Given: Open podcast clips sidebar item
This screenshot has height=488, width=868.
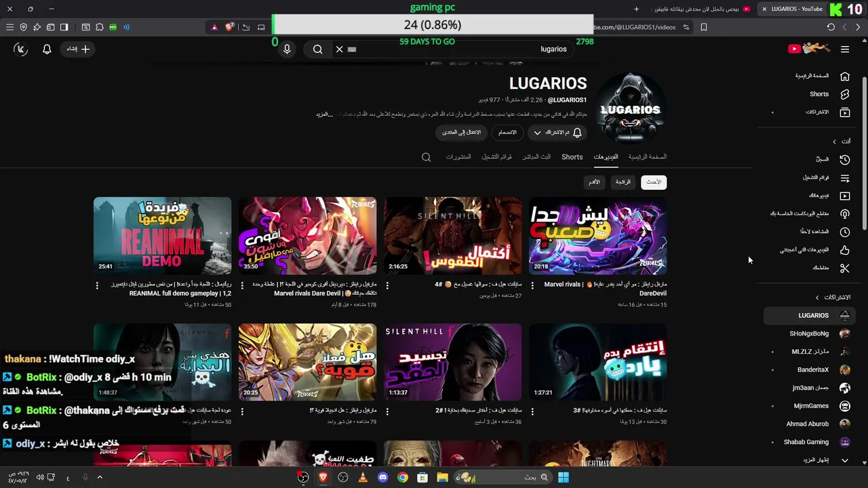Looking at the screenshot, I should pyautogui.click(x=811, y=213).
